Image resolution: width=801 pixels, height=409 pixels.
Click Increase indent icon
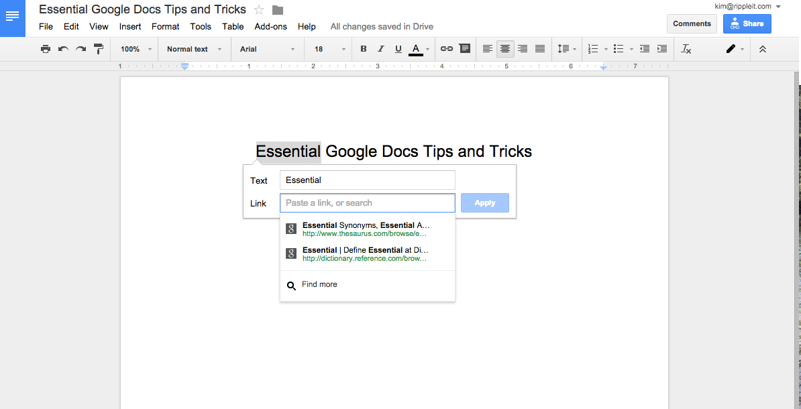(662, 49)
